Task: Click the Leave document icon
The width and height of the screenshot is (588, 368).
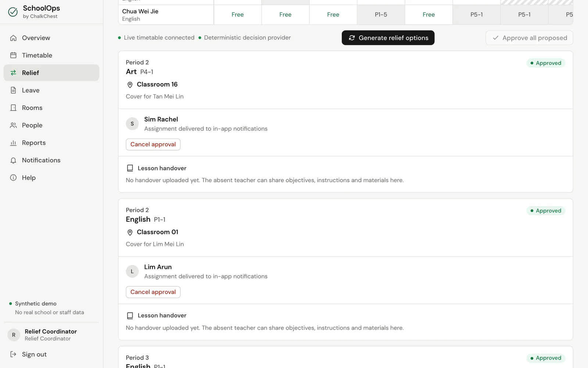Action: 13,90
